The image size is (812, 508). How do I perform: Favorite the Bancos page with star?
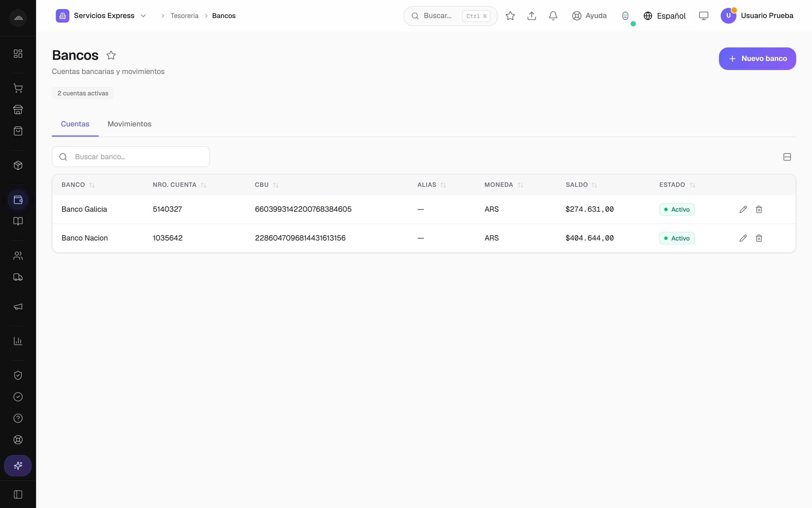(111, 55)
